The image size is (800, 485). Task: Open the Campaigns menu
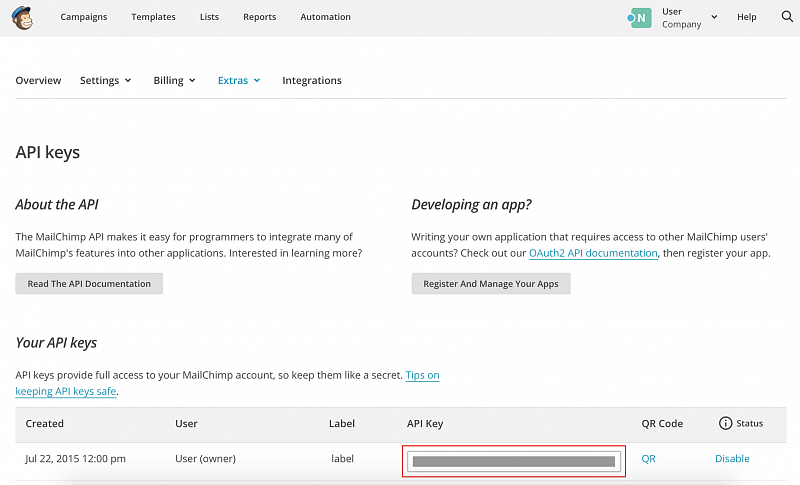pyautogui.click(x=84, y=17)
